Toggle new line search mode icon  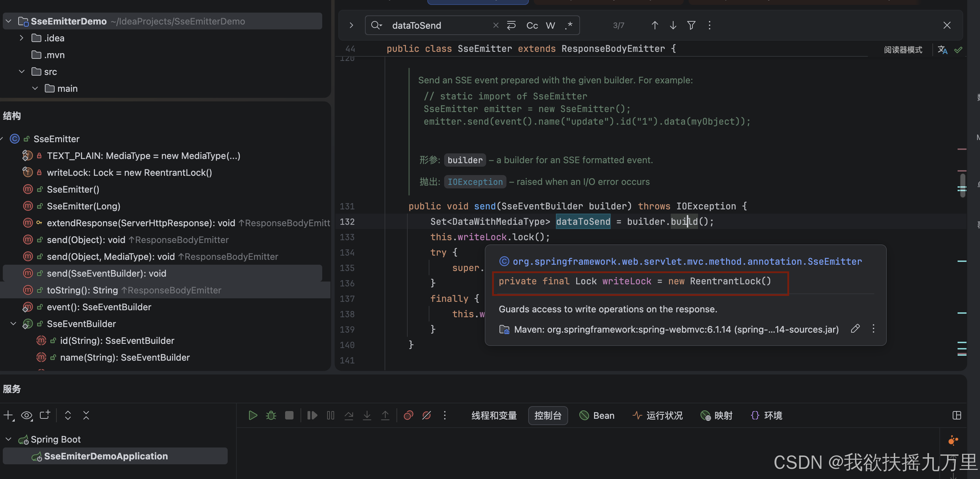tap(511, 25)
